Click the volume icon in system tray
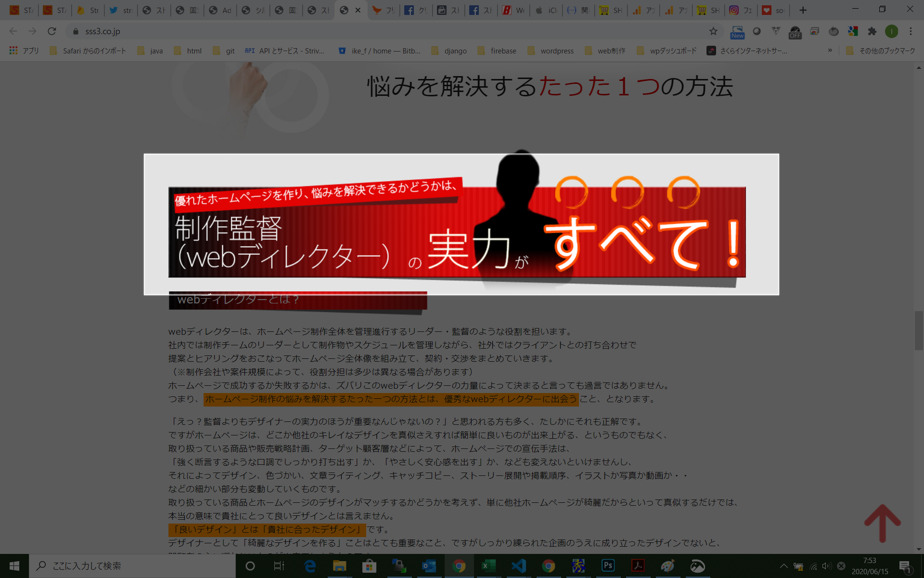The height and width of the screenshot is (578, 924). (826, 566)
